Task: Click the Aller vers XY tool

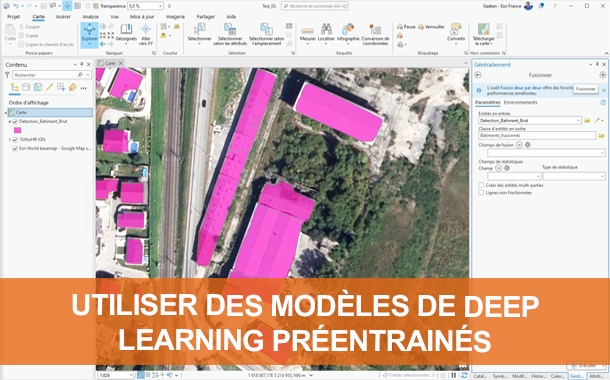Action: click(146, 34)
